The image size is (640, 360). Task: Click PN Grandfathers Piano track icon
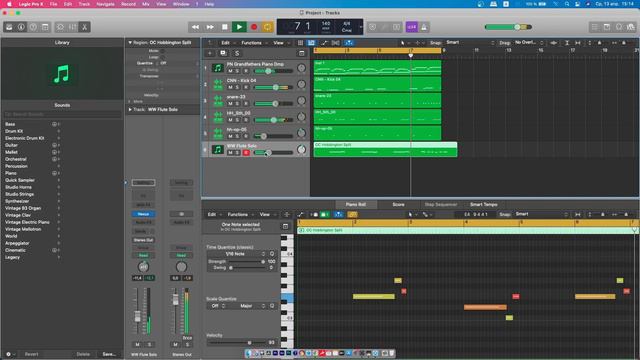click(218, 68)
